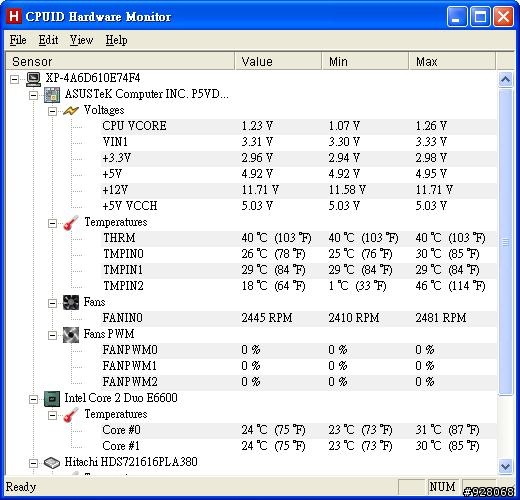This screenshot has width=520, height=500.
Task: Click TMPIN2 max value 46 °C
Action: [450, 286]
